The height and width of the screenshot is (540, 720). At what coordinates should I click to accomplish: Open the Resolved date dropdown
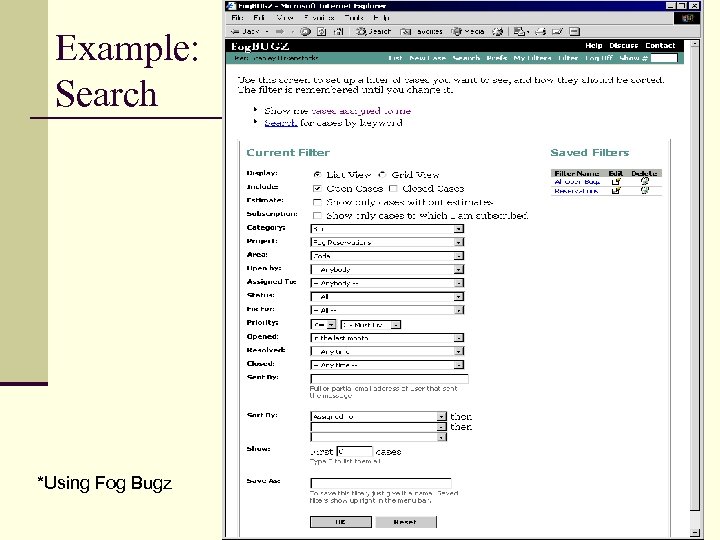[x=387, y=351]
